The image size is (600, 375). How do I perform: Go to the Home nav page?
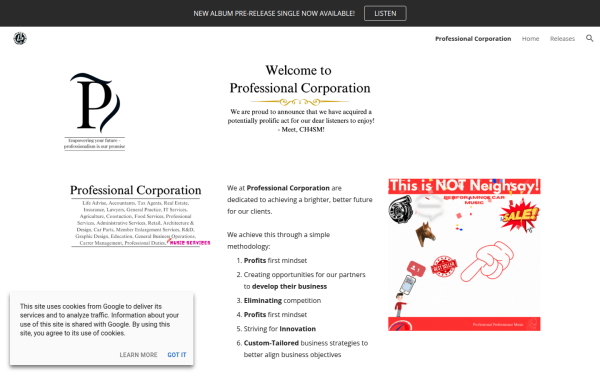click(x=530, y=39)
